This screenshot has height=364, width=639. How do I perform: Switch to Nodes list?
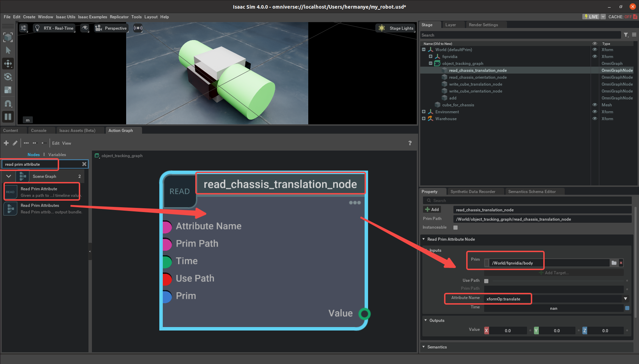coord(34,155)
